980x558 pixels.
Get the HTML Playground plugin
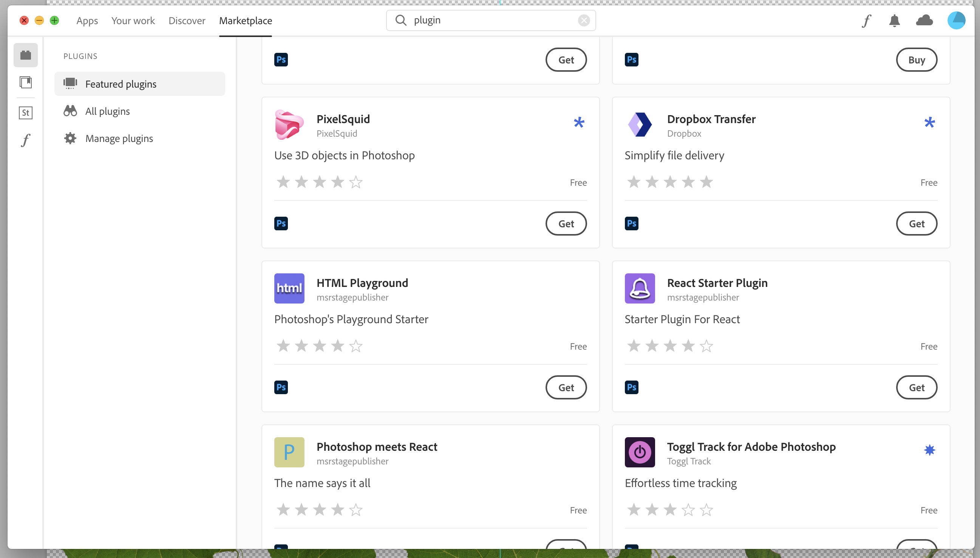click(566, 387)
